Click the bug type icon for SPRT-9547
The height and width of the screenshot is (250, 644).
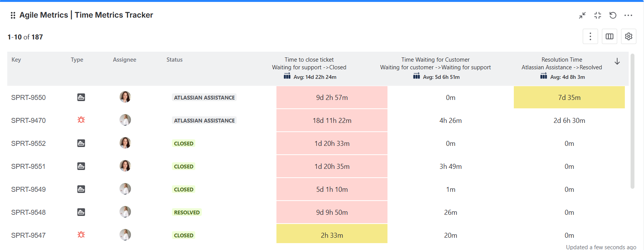click(x=81, y=235)
